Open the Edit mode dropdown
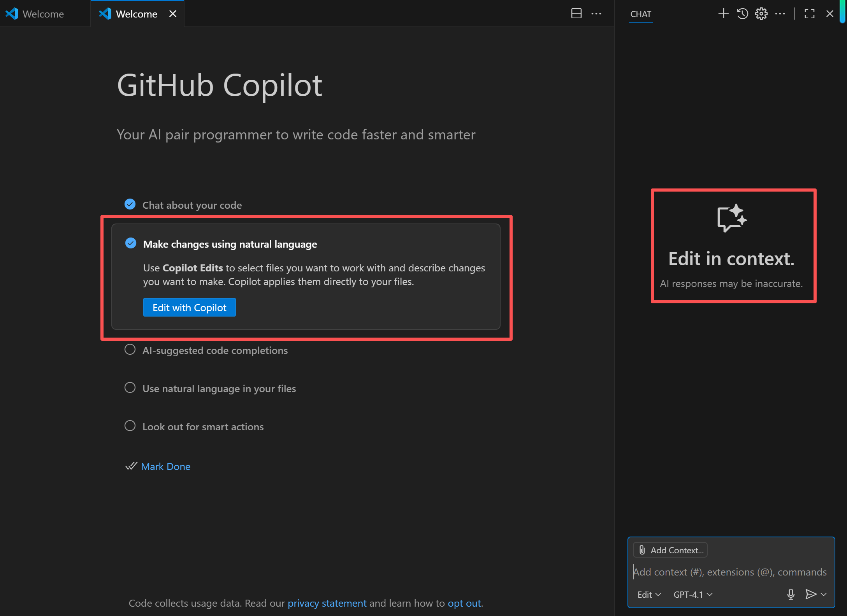847x616 pixels. [x=649, y=595]
